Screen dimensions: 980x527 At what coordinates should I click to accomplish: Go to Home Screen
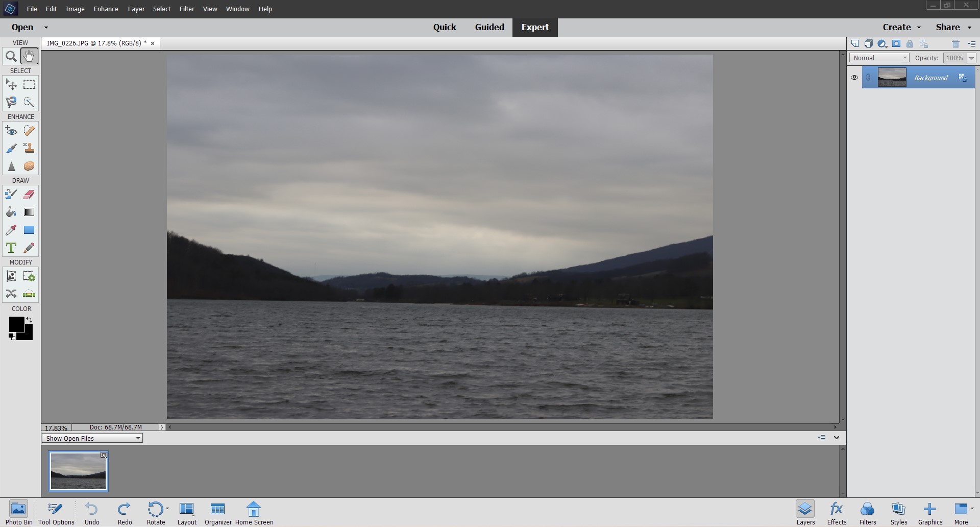pyautogui.click(x=254, y=513)
